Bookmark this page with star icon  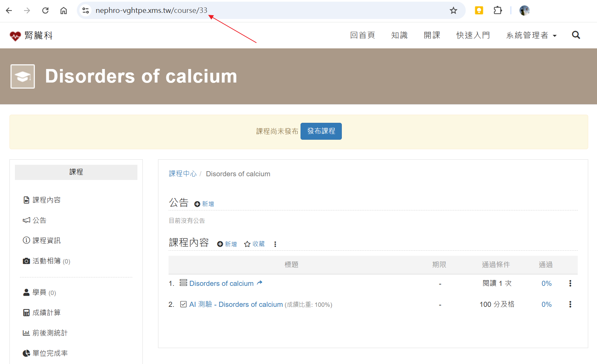[x=453, y=10]
